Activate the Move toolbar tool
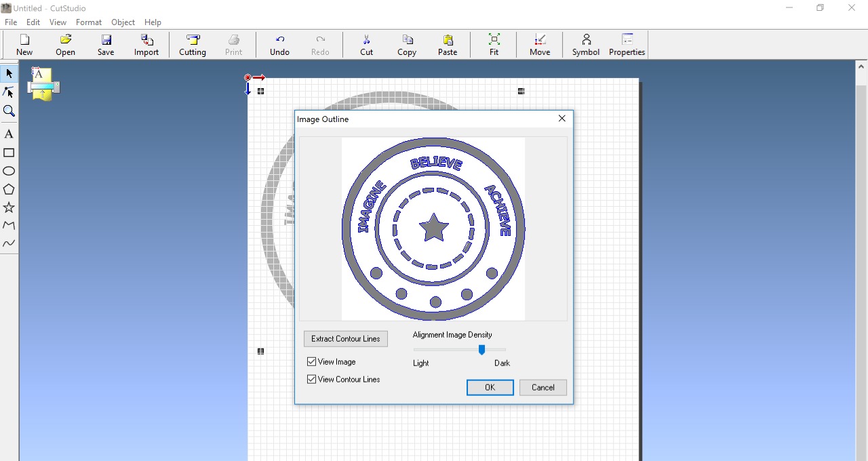868x461 pixels. coord(540,45)
